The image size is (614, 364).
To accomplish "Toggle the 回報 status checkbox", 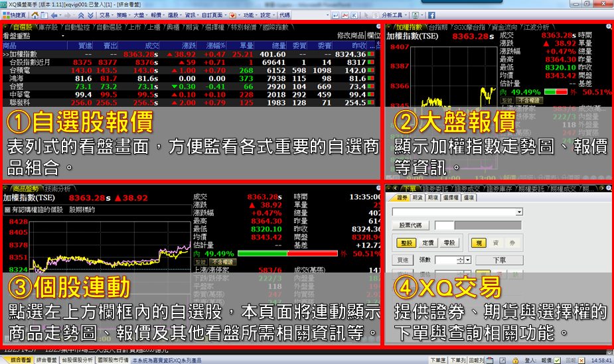I will pyautogui.click(x=581, y=360).
